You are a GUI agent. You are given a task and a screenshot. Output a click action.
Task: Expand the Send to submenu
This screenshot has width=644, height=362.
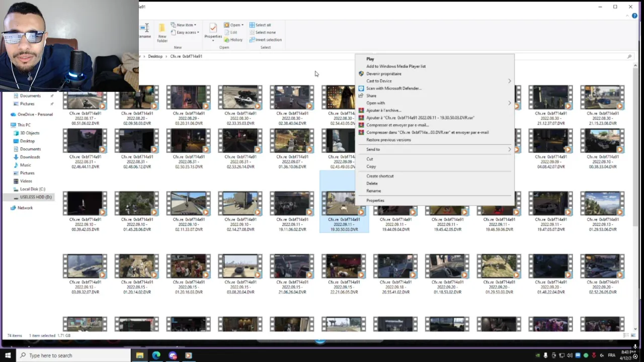[434, 149]
